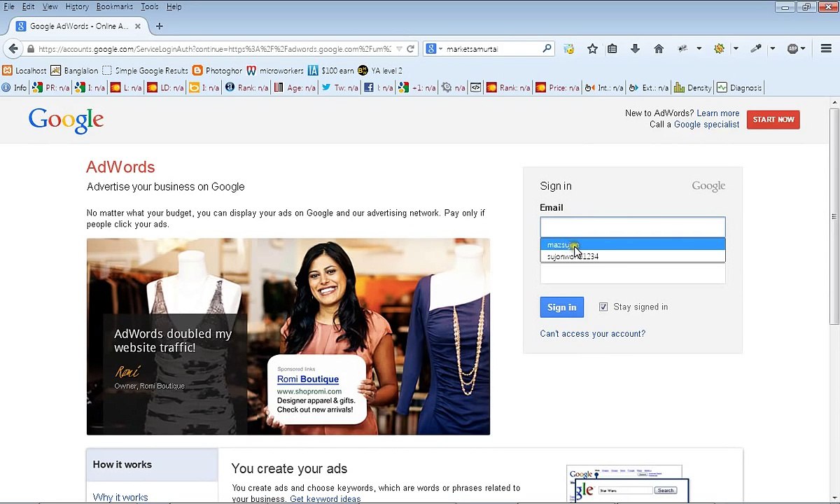This screenshot has width=840, height=504.
Task: Open the YA level 2 bookmark
Action: click(x=380, y=71)
